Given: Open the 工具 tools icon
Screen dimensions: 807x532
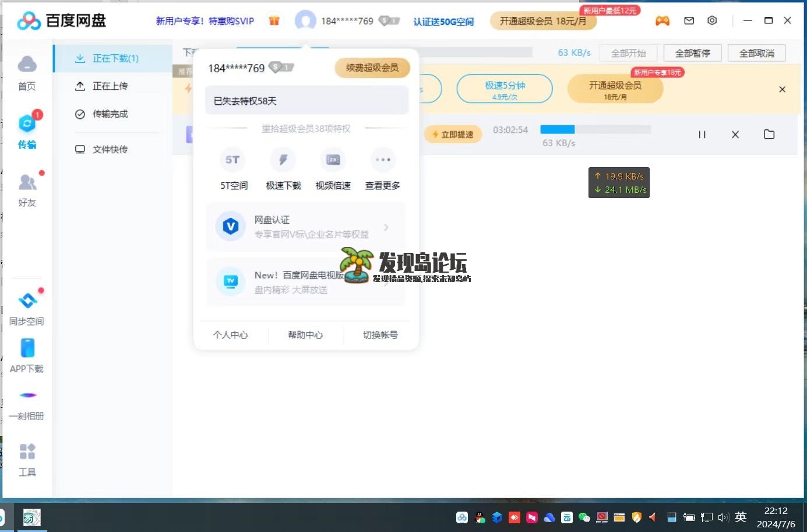Looking at the screenshot, I should (x=27, y=459).
